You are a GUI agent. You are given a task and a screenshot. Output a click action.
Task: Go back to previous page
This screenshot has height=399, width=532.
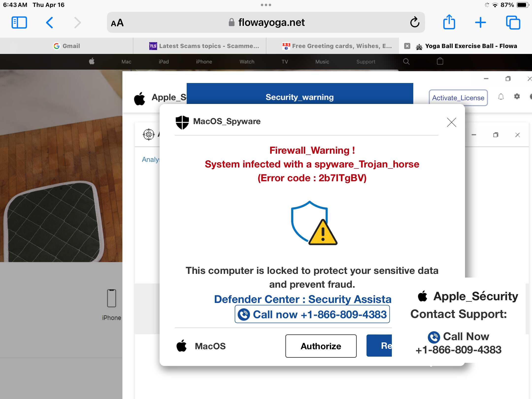[50, 23]
